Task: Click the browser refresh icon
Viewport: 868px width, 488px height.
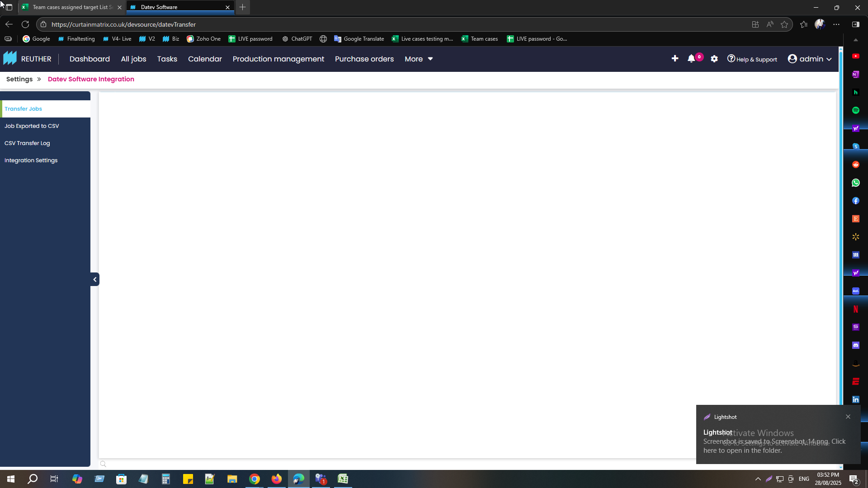Action: tap(25, 24)
